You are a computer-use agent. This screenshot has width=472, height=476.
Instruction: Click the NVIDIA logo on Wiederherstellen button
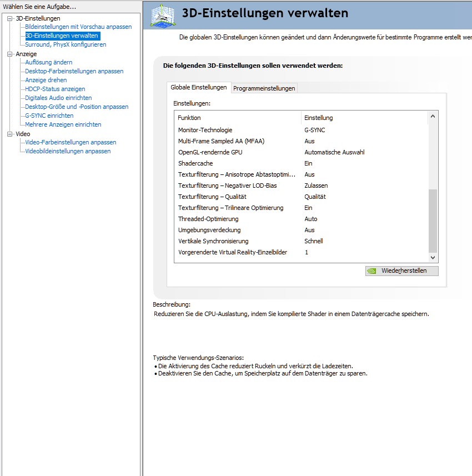371,271
